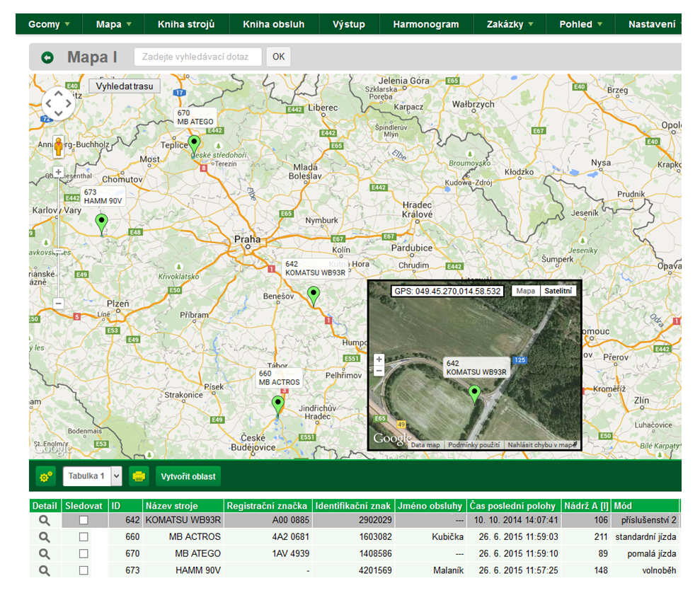Click Vyhledat trasu button

[x=125, y=86]
